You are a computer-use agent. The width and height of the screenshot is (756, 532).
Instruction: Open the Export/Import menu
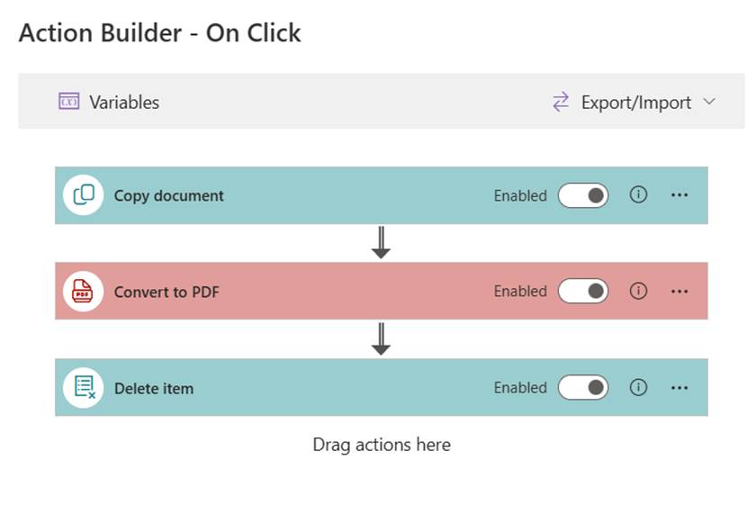click(635, 103)
